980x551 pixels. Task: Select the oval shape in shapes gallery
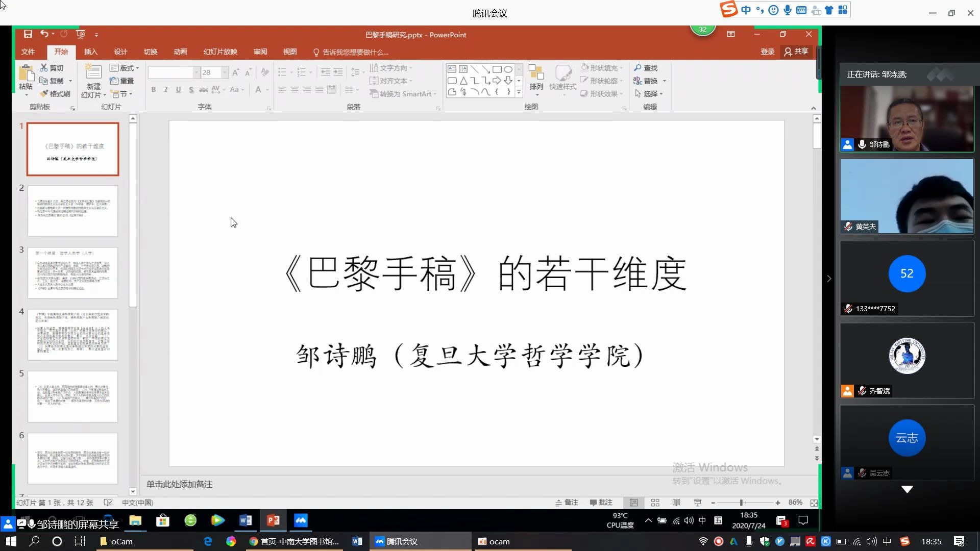pyautogui.click(x=508, y=69)
